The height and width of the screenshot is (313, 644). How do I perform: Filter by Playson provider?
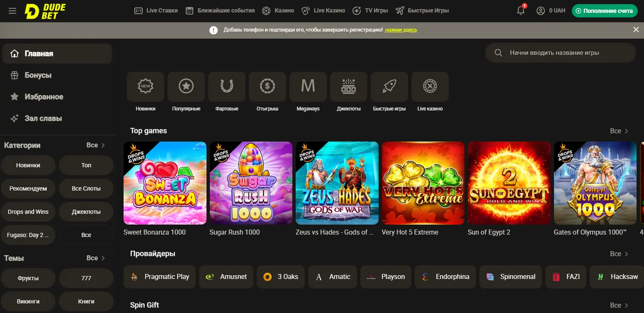(386, 277)
